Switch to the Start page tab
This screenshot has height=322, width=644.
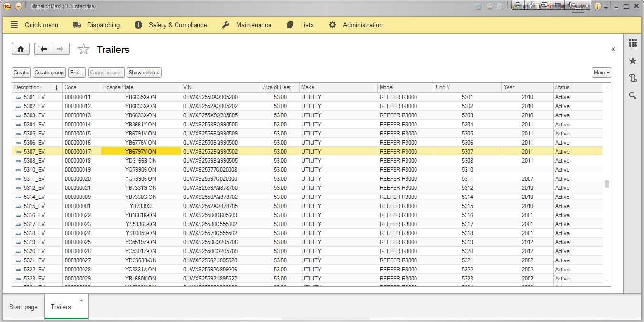click(23, 307)
